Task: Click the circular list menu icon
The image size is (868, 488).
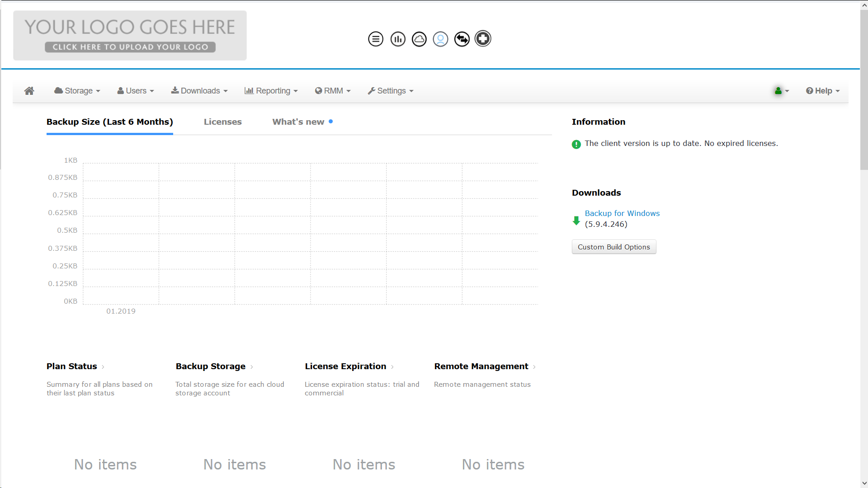Action: (376, 39)
